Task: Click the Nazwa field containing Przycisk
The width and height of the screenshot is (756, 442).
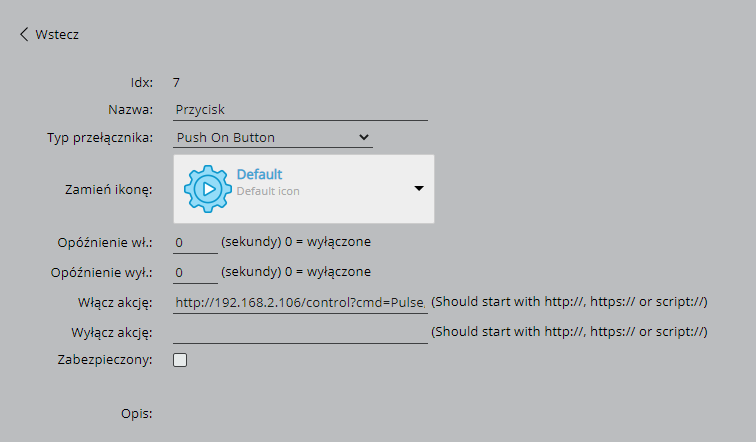Action: pos(300,110)
